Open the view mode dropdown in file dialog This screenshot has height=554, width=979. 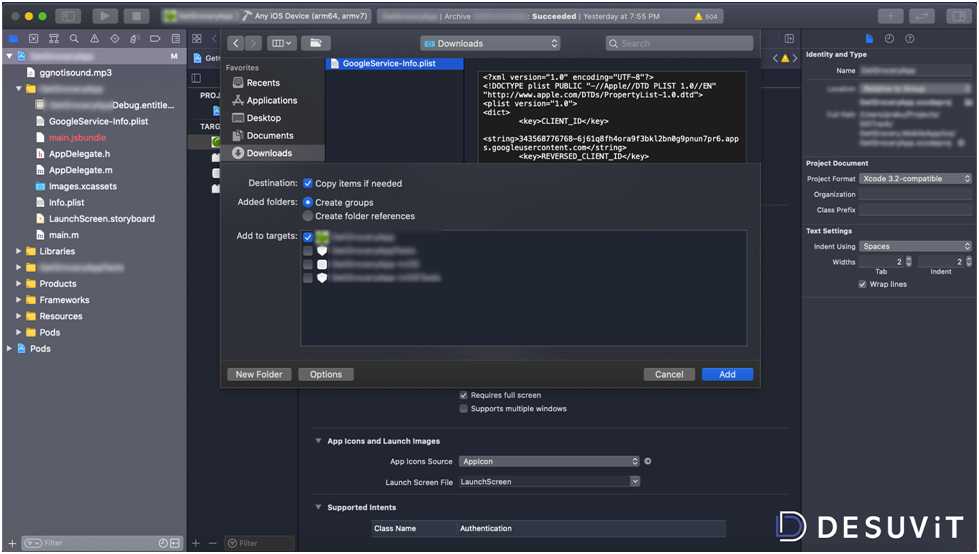pos(282,43)
